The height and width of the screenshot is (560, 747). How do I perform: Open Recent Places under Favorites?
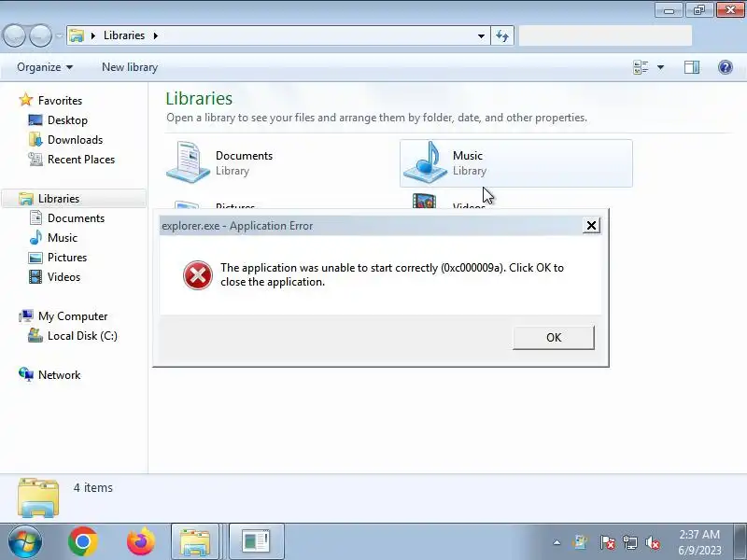pos(81,159)
